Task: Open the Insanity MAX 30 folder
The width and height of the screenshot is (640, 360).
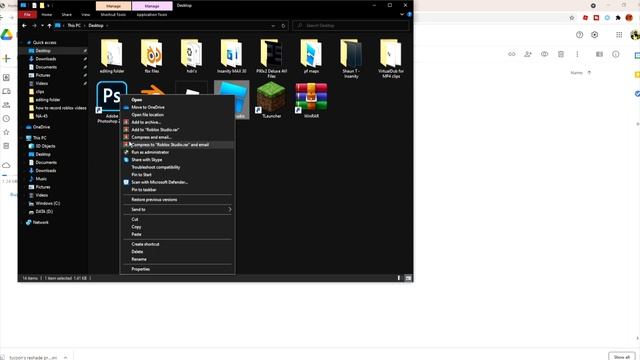Action: 231,56
